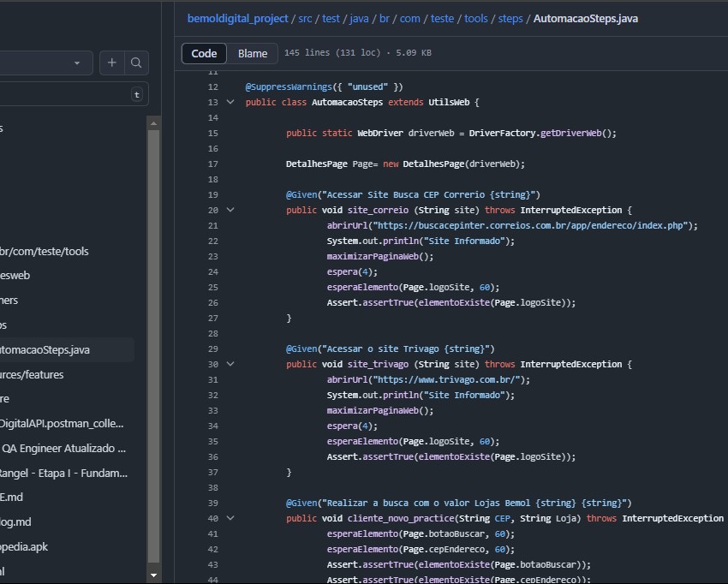Open the bemoldigital_project repository link
Image resolution: width=728 pixels, height=584 pixels.
pyautogui.click(x=238, y=18)
